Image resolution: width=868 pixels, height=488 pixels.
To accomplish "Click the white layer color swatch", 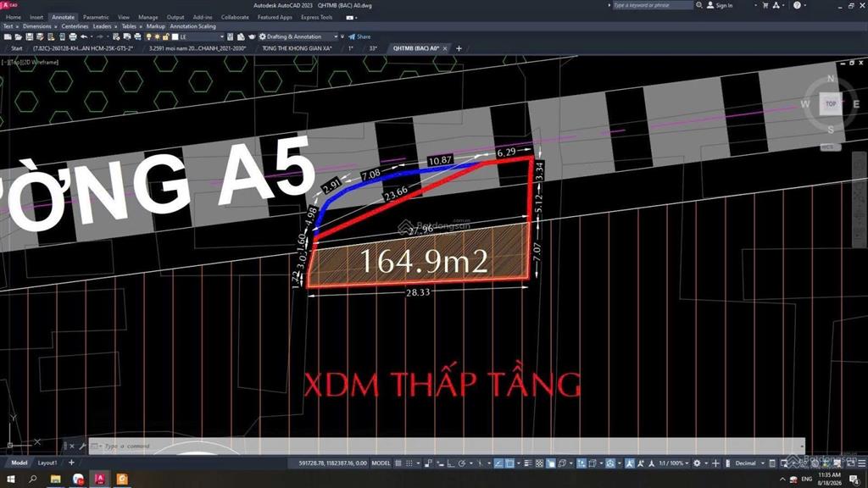I will point(175,37).
